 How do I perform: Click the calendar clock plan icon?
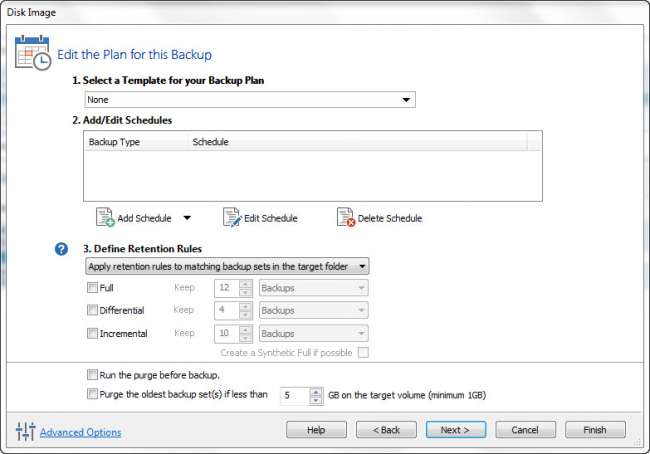[33, 52]
